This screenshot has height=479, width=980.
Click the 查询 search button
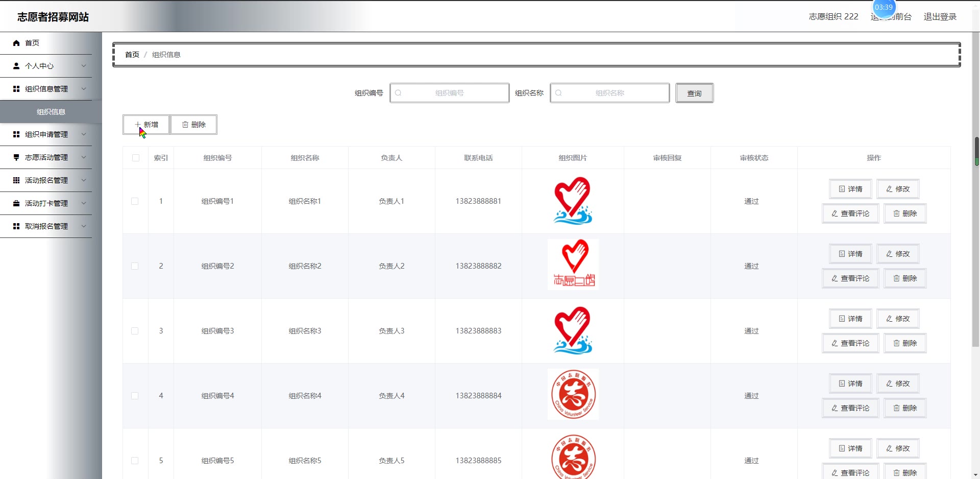click(694, 93)
